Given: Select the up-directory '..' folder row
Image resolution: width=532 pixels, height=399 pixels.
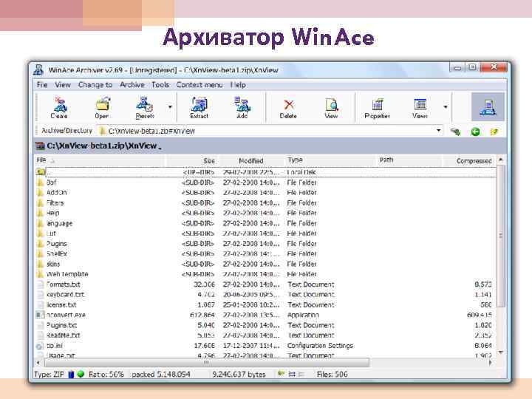Looking at the screenshot, I should tap(265, 172).
